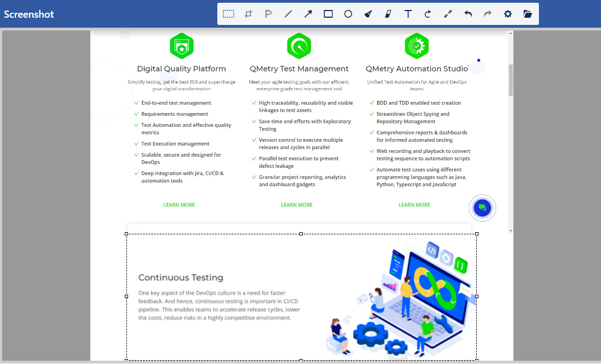Click the page scrollbar down arrow
The width and height of the screenshot is (601, 364).
tap(511, 230)
